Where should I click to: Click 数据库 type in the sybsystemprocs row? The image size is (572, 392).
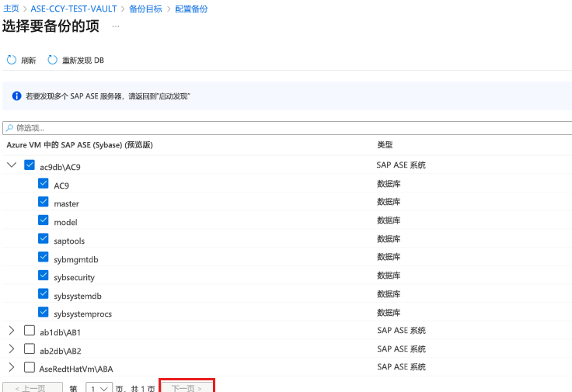coord(389,313)
